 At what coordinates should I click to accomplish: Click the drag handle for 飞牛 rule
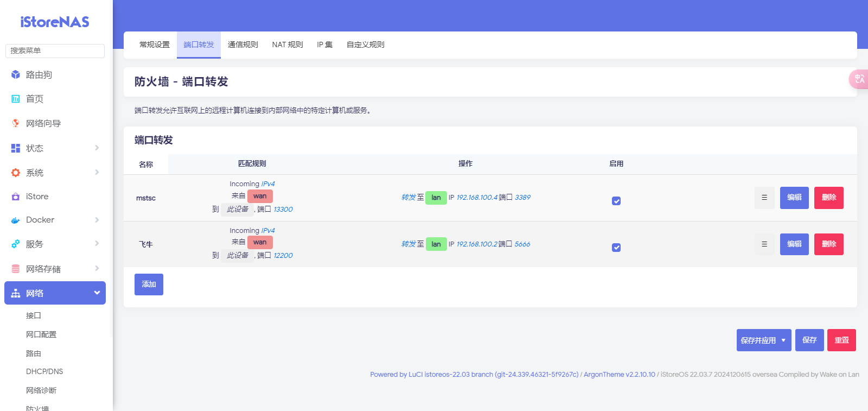tap(764, 244)
